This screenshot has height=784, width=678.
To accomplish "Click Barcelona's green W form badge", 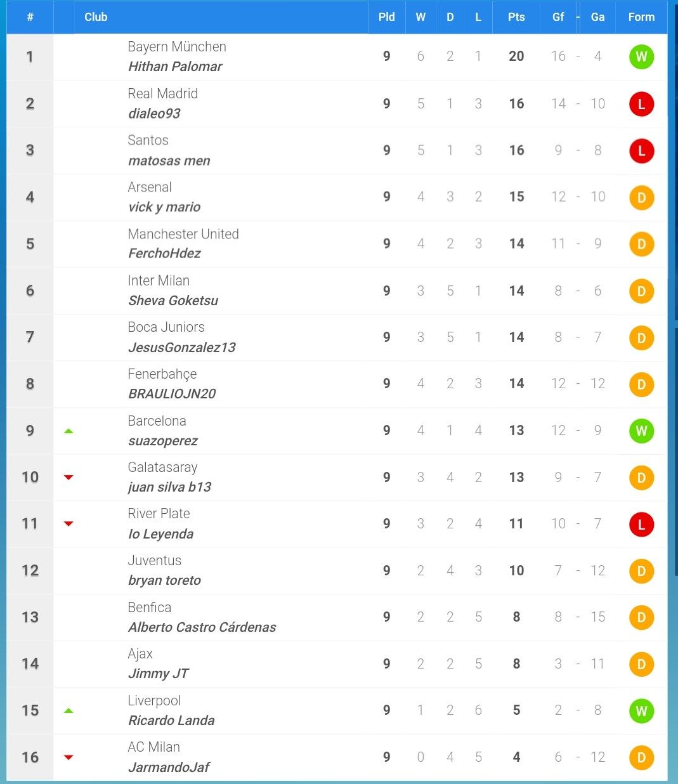I will [x=641, y=431].
